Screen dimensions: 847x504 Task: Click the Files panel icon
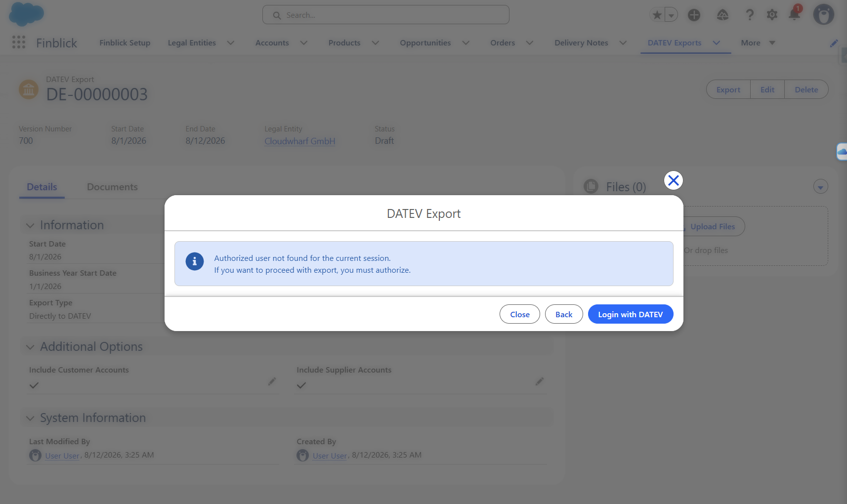point(591,186)
